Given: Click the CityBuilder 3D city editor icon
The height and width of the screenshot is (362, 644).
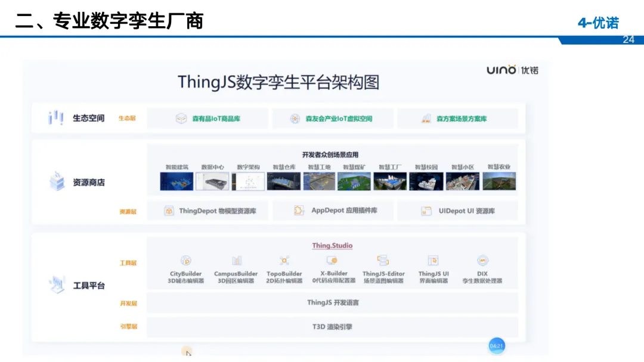Looking at the screenshot, I should [185, 261].
